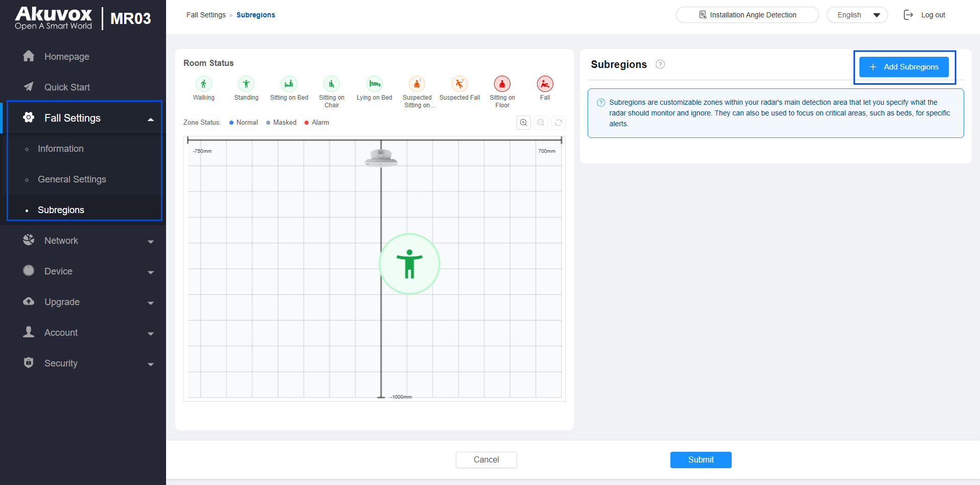Click the Sitting on Bed icon
980x485 pixels.
click(x=289, y=84)
